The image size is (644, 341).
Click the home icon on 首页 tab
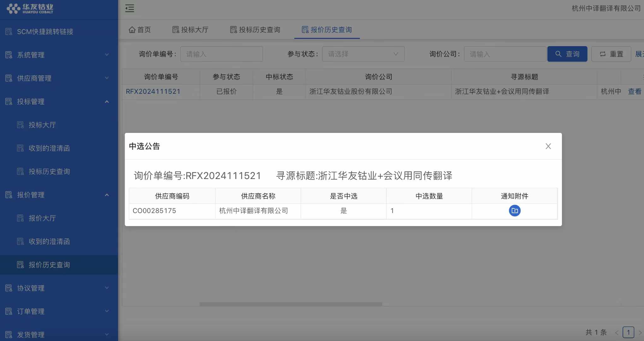click(132, 30)
